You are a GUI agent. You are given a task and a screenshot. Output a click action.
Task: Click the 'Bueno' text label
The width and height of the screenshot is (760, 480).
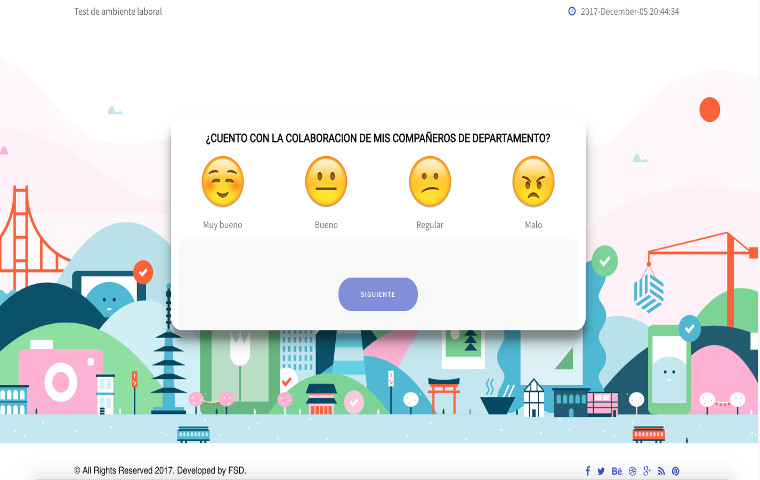326,225
